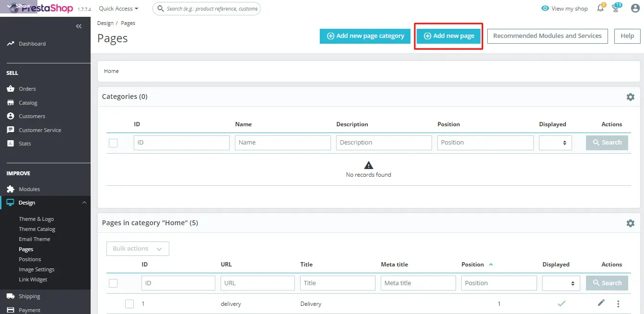Check the select-all box in Pages table
Screen dimensions: 644x314
[113, 283]
